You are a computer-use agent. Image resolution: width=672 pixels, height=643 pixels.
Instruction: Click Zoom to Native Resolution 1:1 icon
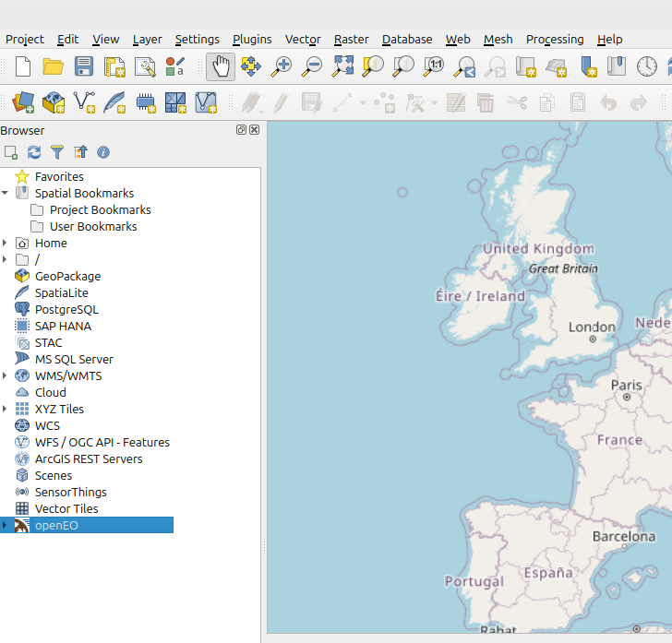434,66
